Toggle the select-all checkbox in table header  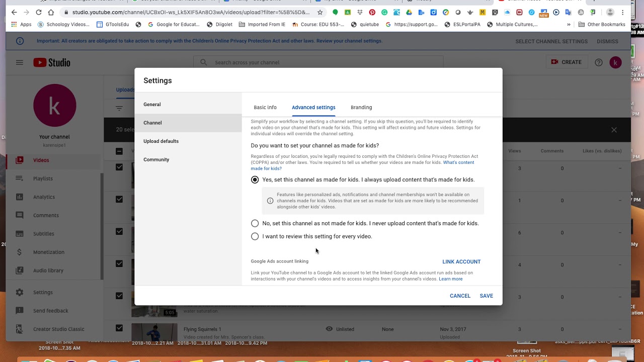pos(119,151)
